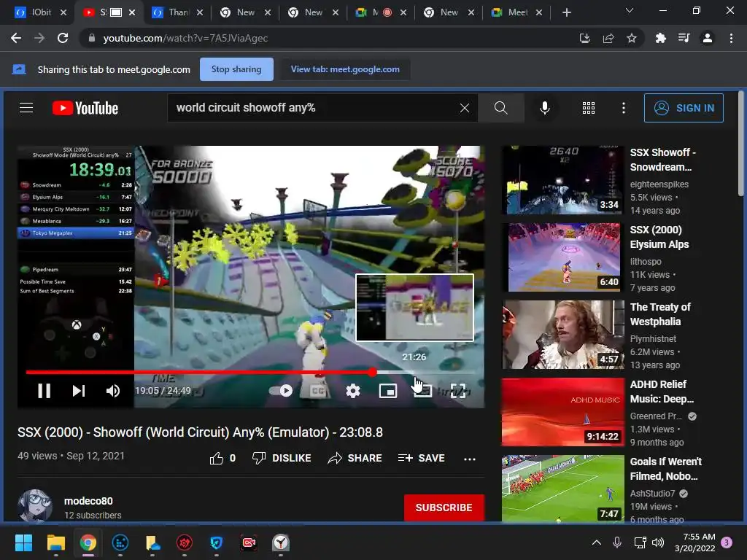Open player settings gear
747x560 pixels.
[353, 391]
